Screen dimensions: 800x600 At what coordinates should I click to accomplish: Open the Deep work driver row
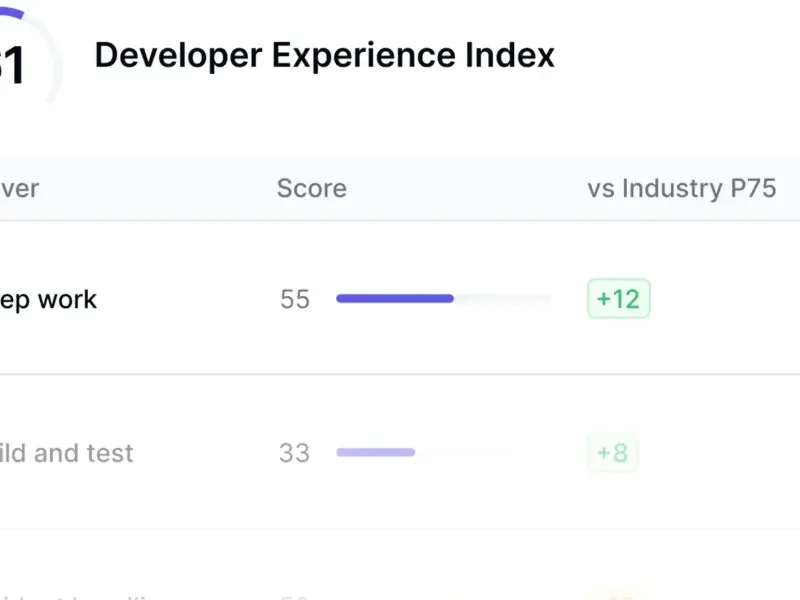(x=400, y=298)
